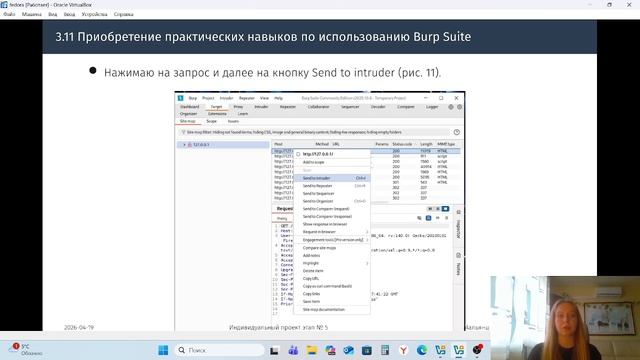640x360 pixels.
Task: Open the weather widget on the taskbar
Action: (x=27, y=350)
